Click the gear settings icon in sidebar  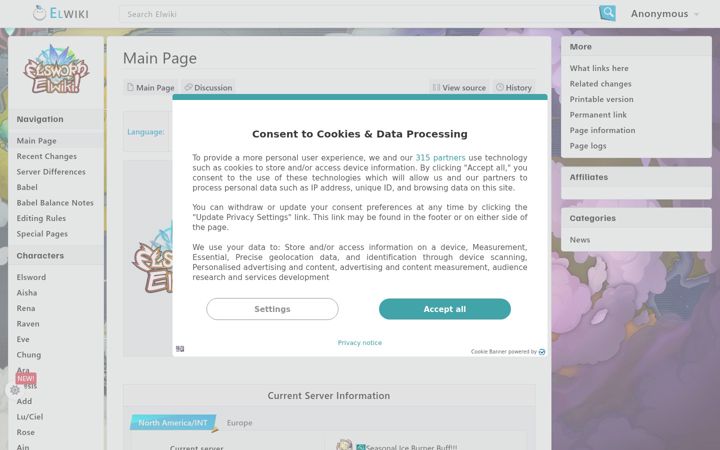pos(15,390)
